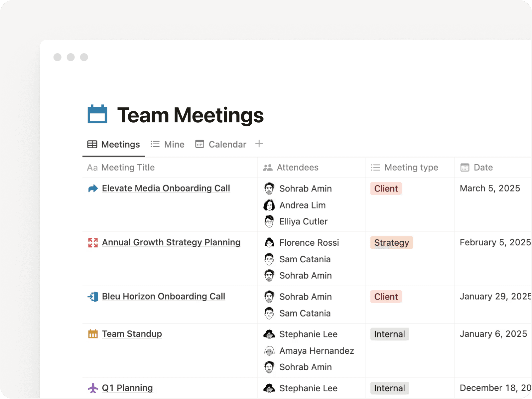
Task: Click the Internal tag in Team Standup row
Action: click(389, 334)
